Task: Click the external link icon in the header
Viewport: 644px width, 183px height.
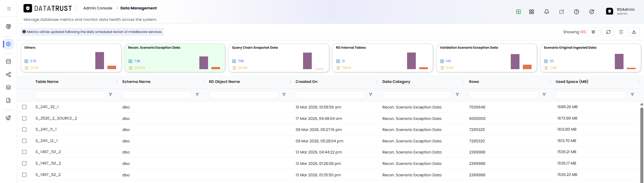Action: click(561, 12)
